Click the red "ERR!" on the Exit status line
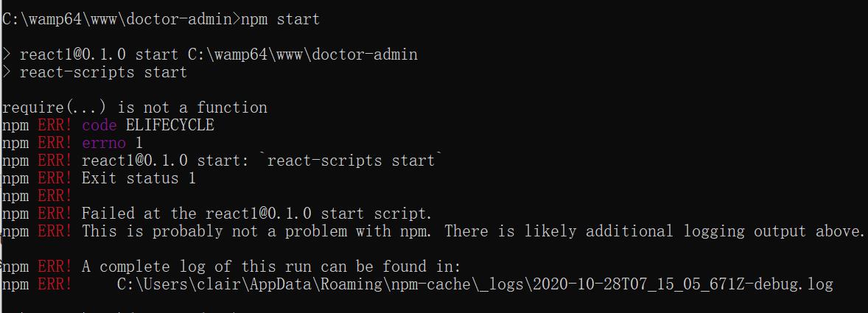Viewport: 868px width, 313px height. [x=55, y=178]
